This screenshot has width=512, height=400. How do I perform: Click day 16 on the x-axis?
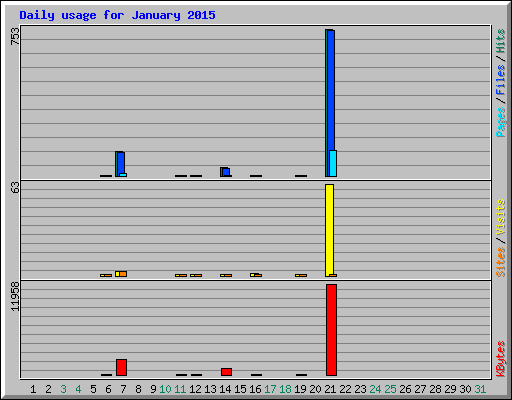point(255,389)
